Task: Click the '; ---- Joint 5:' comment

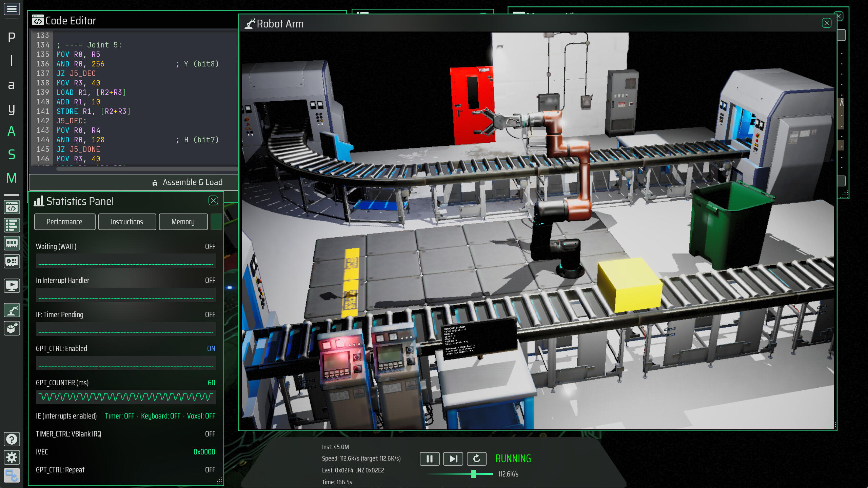Action: click(89, 45)
